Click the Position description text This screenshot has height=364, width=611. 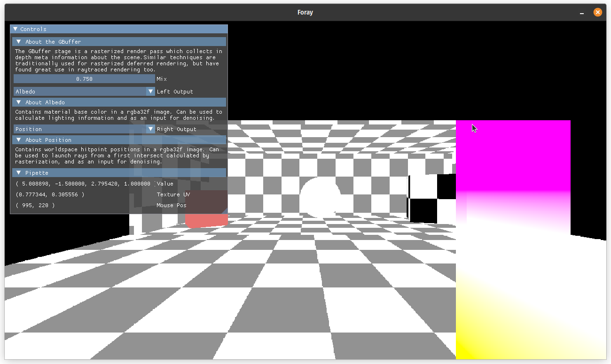[x=117, y=155]
